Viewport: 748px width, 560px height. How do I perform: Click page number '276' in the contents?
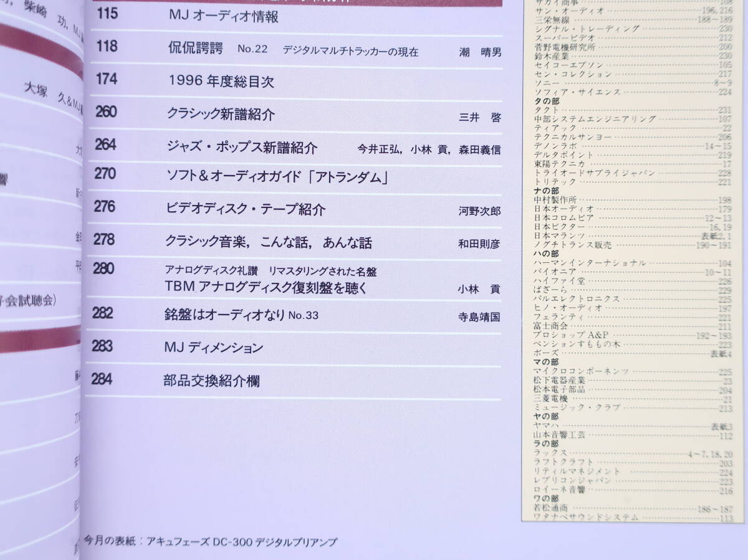coord(105,206)
